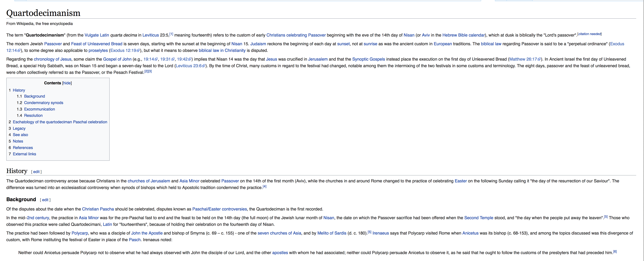The image size is (644, 261).
Task: Follow John the Apostle link
Action: pyautogui.click(x=147, y=233)
